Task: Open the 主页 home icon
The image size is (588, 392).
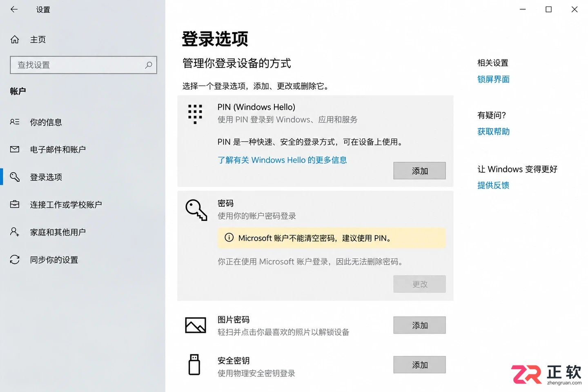Action: [15, 39]
